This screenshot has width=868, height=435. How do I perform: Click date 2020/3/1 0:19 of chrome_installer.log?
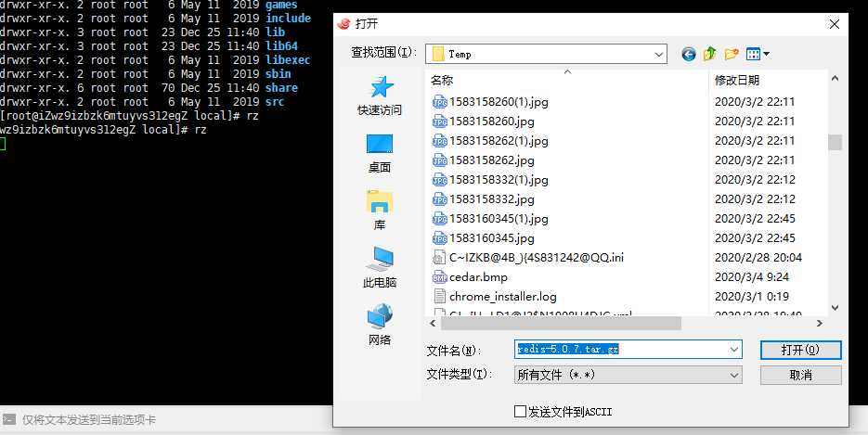pyautogui.click(x=752, y=296)
